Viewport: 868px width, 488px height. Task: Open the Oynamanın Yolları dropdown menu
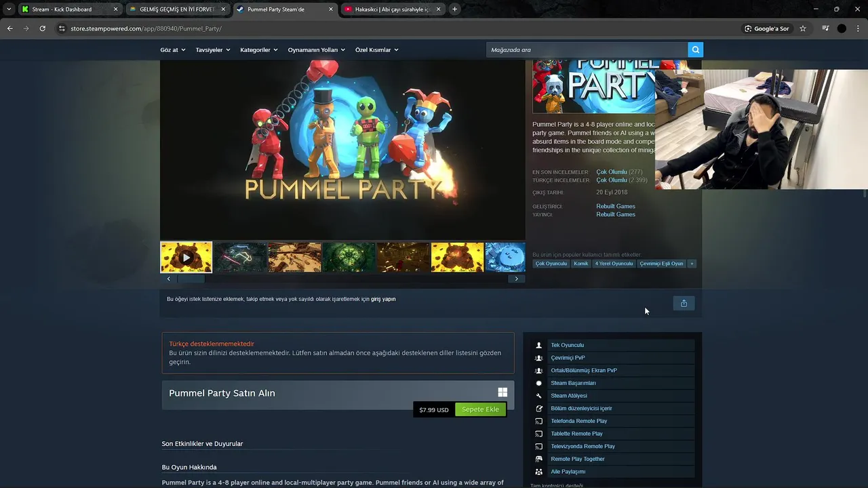[x=317, y=49]
